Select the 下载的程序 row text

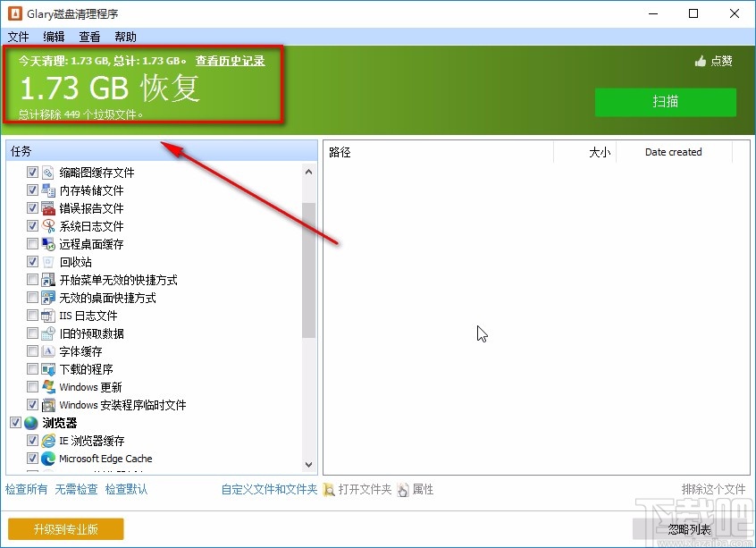pos(87,369)
